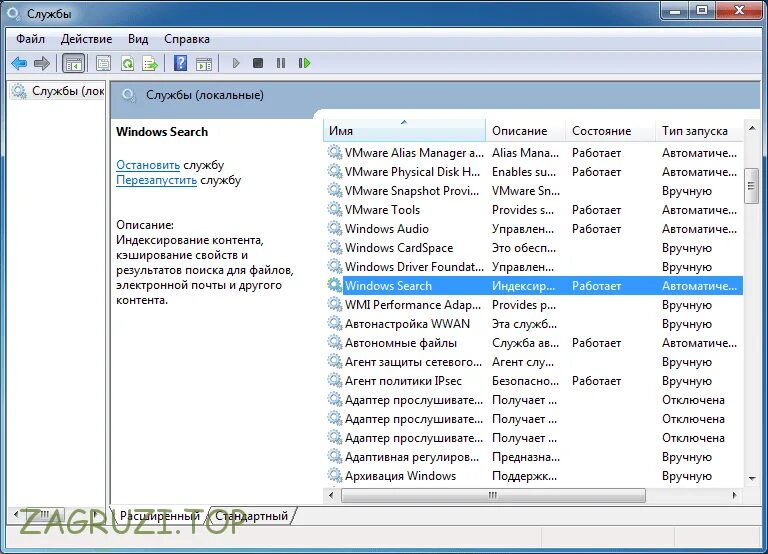Click the gear icon of WMI Performance Adapter
Screen dimensions: 768x554
pyautogui.click(x=335, y=305)
